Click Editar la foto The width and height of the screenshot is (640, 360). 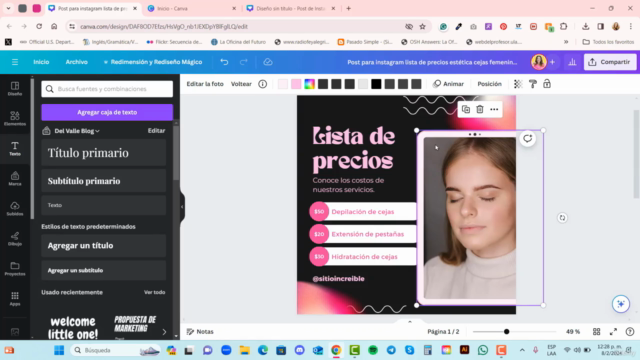tap(205, 84)
